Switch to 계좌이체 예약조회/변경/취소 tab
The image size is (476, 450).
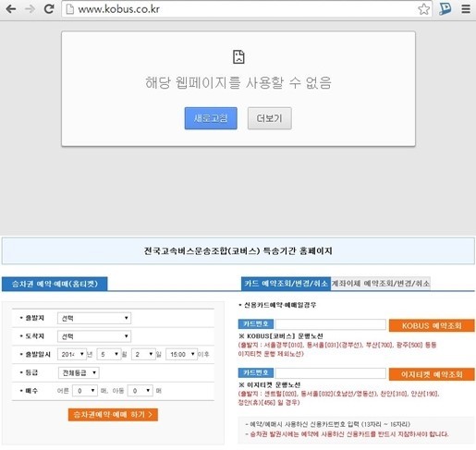click(x=381, y=284)
